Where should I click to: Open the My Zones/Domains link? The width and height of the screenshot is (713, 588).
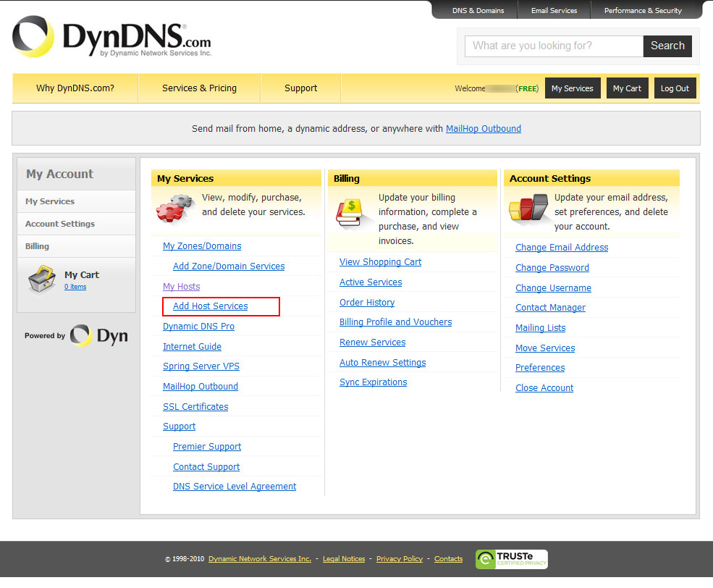[202, 246]
